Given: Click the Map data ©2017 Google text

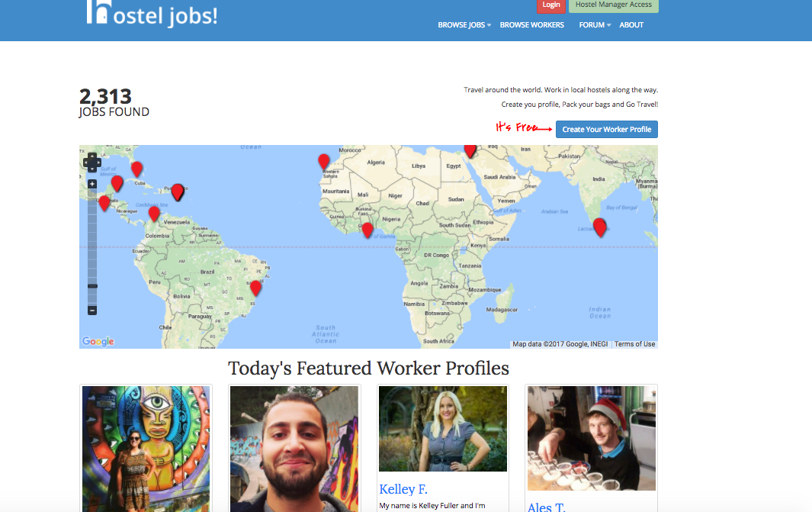Looking at the screenshot, I should (x=560, y=344).
